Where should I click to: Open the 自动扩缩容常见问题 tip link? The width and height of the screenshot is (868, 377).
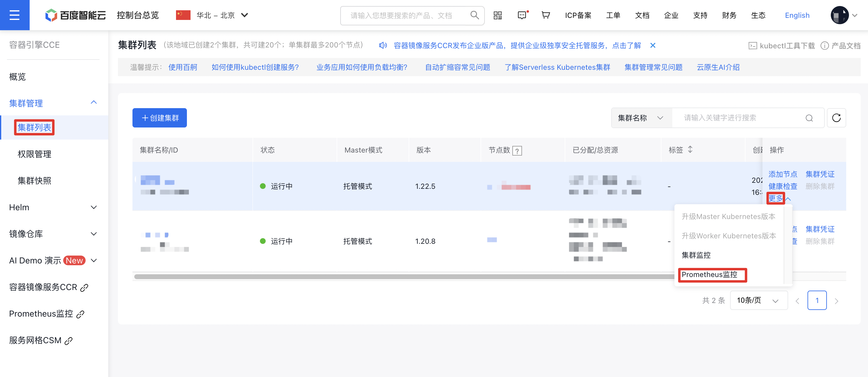(457, 67)
